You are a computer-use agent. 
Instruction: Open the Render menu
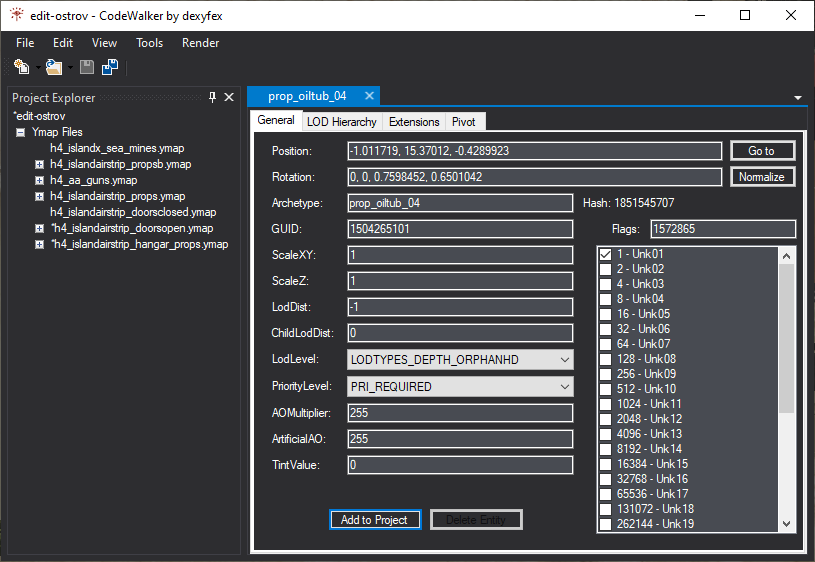(200, 43)
